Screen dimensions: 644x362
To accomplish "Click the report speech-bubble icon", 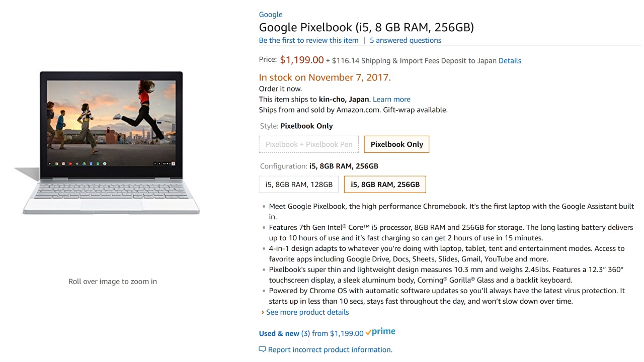I will (x=262, y=349).
